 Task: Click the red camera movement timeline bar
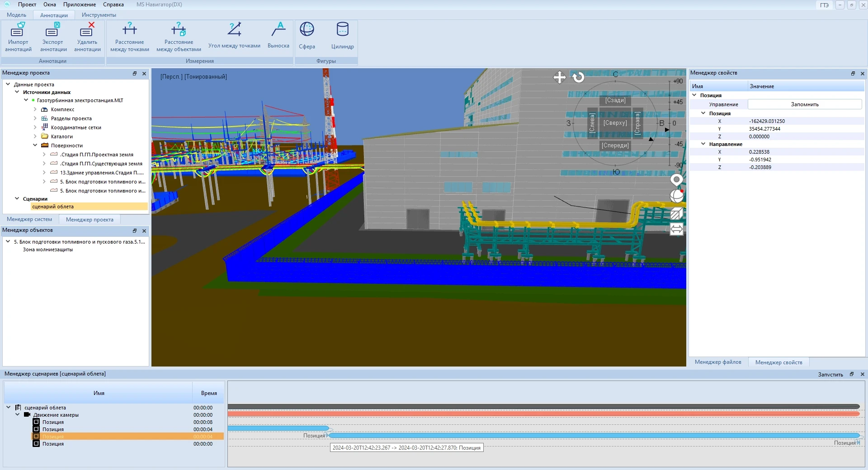click(542, 414)
